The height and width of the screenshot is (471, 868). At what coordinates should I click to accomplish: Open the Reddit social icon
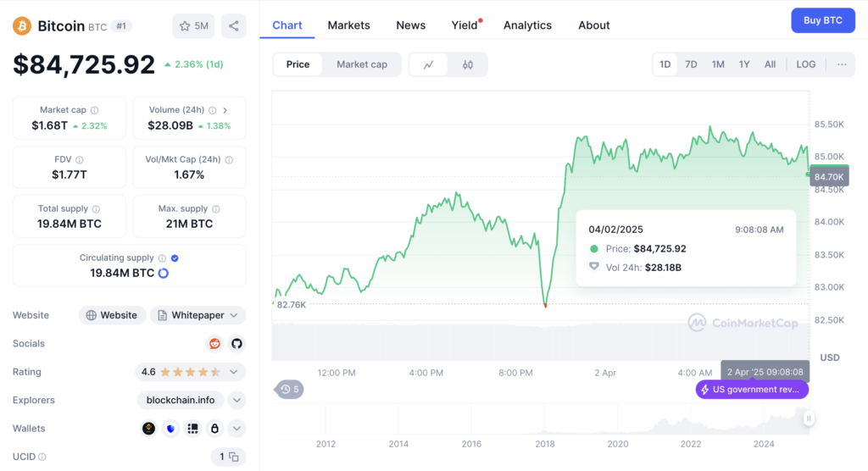tap(214, 344)
